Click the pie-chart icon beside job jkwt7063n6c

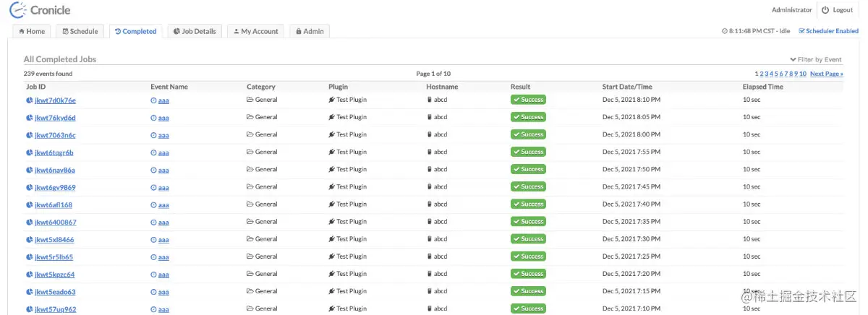30,135
